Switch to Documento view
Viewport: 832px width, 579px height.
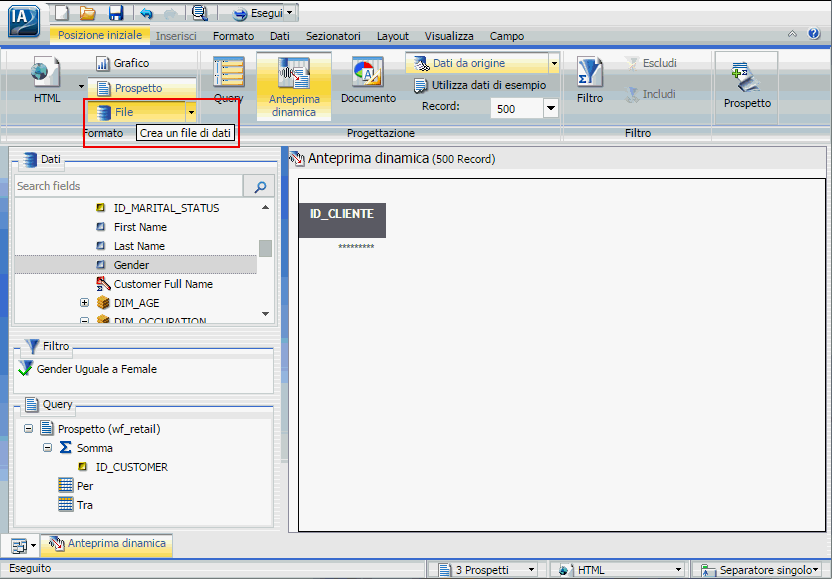(x=368, y=81)
